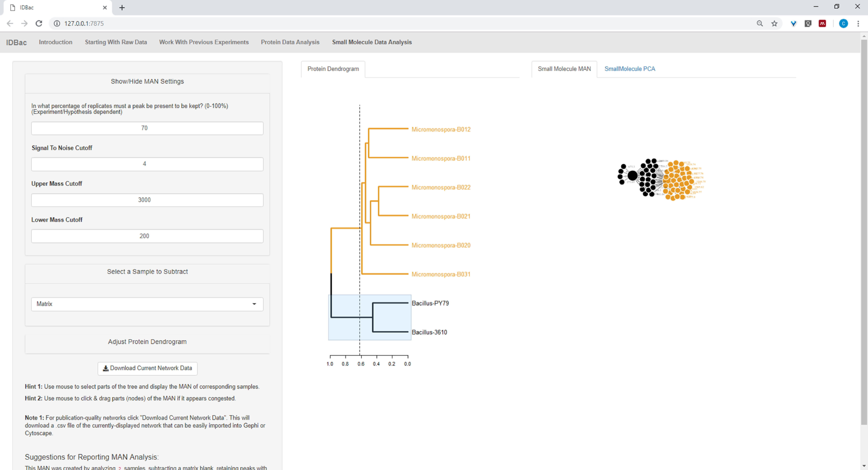Click the large black node in network
This screenshot has width=868, height=470.
(x=632, y=176)
